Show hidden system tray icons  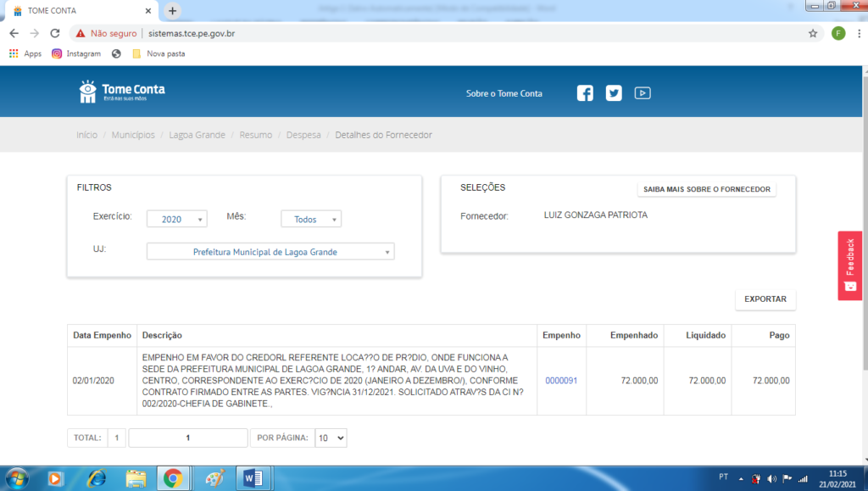(741, 479)
